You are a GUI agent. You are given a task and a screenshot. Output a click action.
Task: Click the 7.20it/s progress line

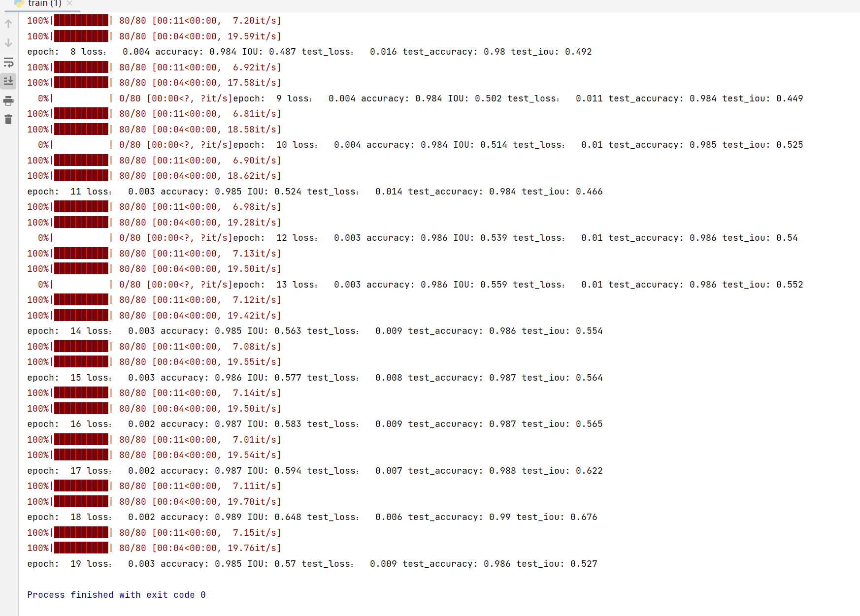pos(154,21)
